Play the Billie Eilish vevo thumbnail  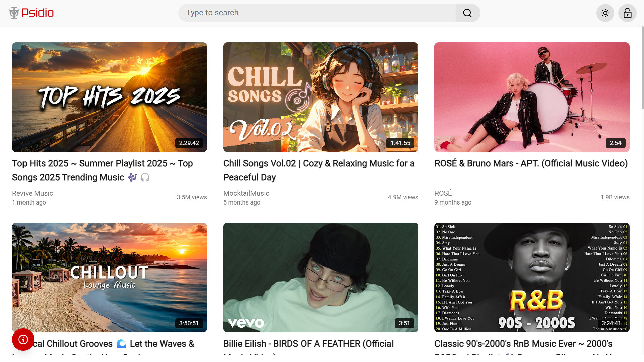321,277
